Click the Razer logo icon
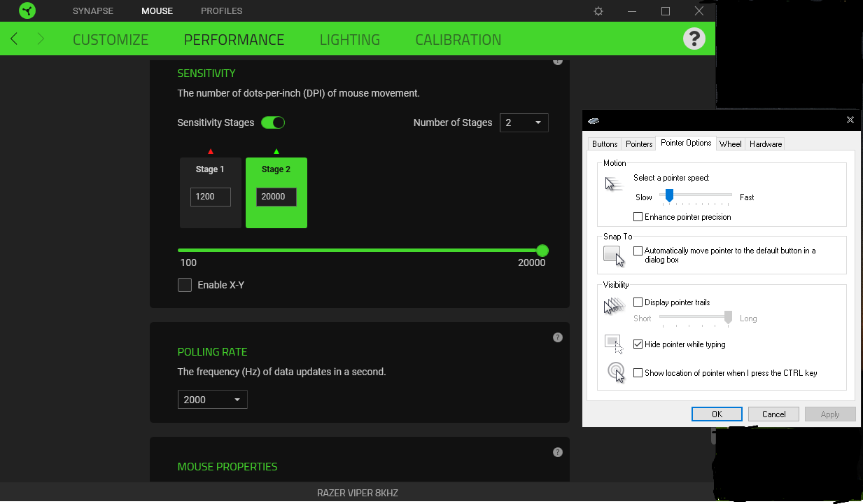 pos(27,11)
